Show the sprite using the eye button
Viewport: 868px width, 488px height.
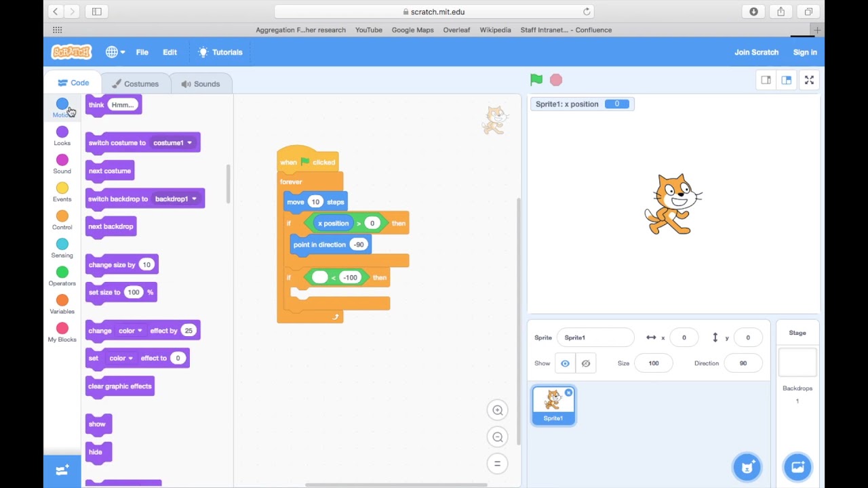[x=565, y=363]
